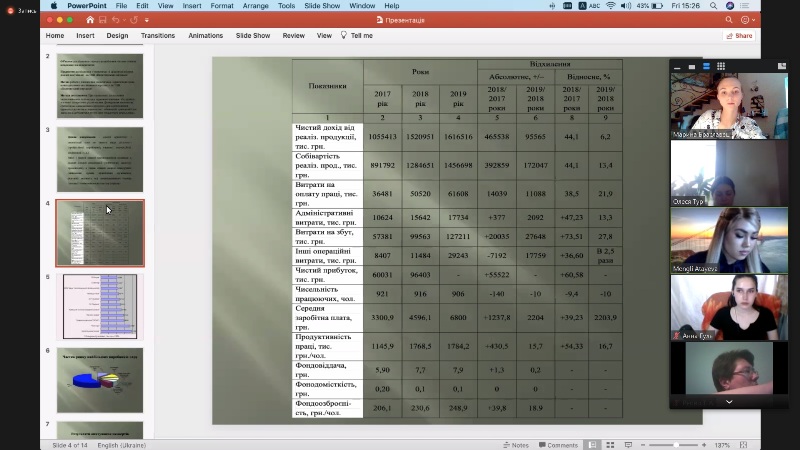Click the Share button
Image resolution: width=800 pixels, height=450 pixels.
pos(739,36)
